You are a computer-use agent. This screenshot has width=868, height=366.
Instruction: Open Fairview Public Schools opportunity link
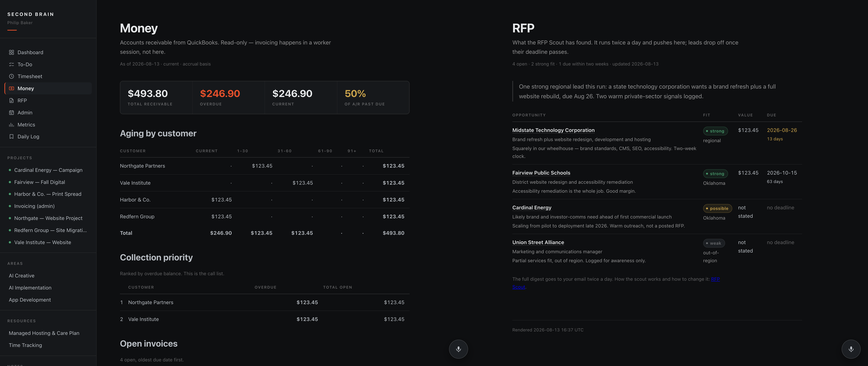[541, 173]
